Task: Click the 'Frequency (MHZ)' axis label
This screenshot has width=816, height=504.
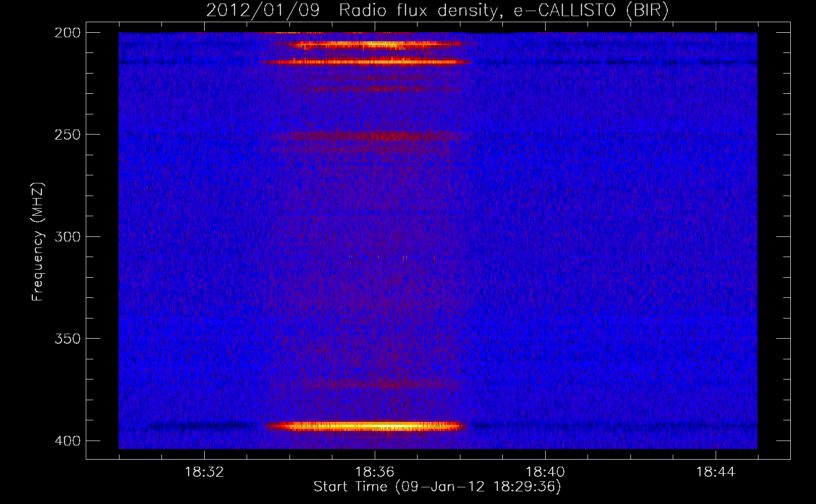Action: 38,242
